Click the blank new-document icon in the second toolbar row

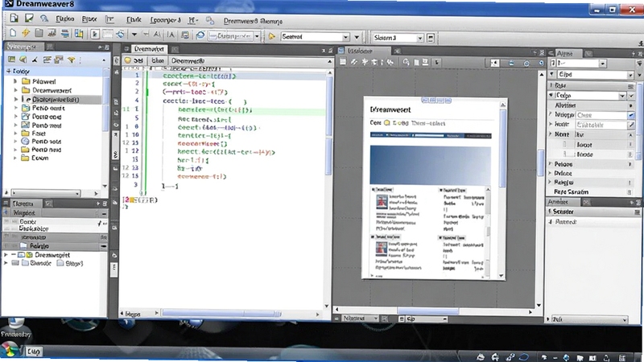(13, 33)
